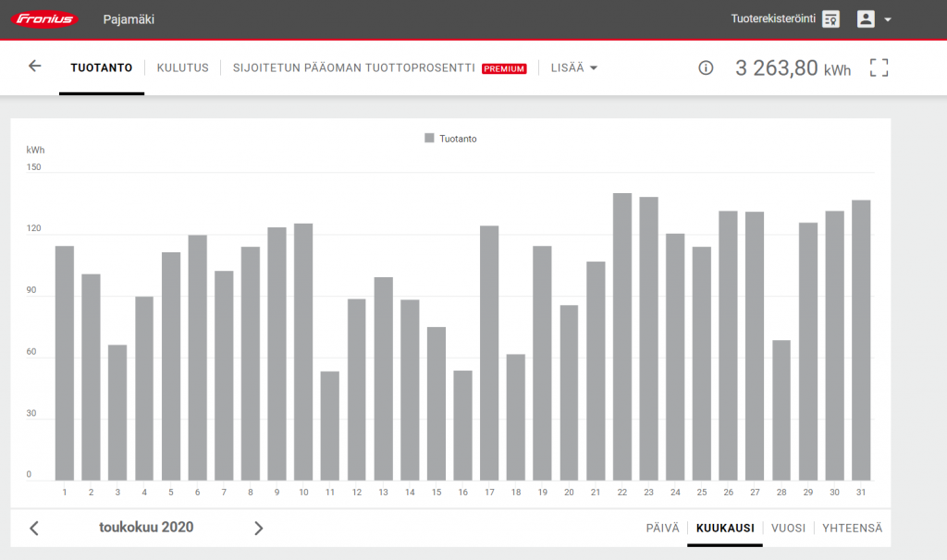The image size is (947, 560).
Task: Expand the Lisää dropdown
Action: tap(573, 67)
